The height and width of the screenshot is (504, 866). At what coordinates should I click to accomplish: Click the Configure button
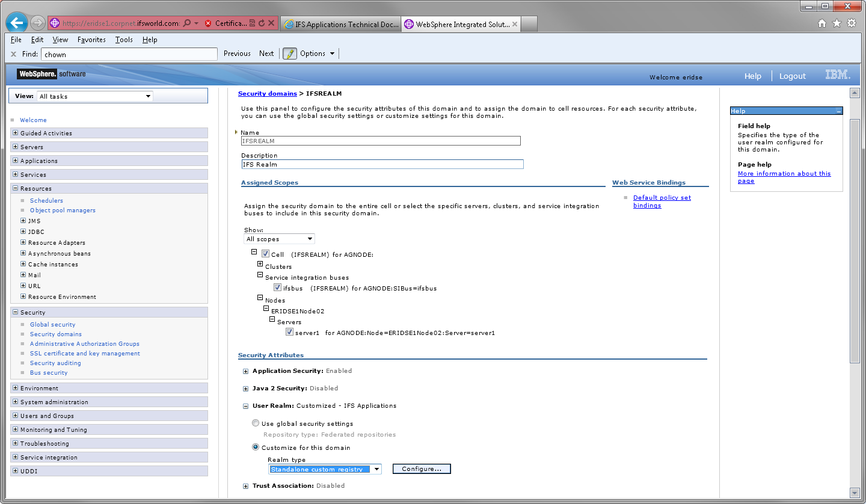[422, 469]
